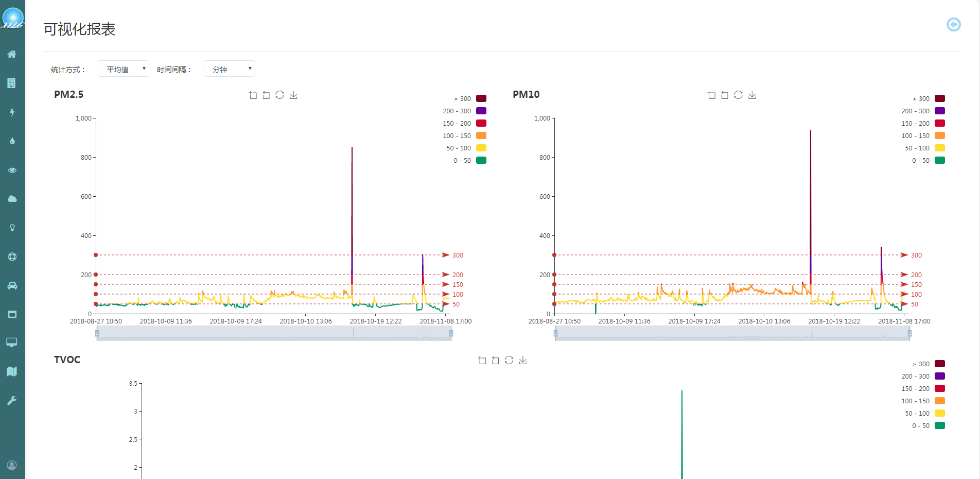Go back using the circled arrow icon
The width and height of the screenshot is (980, 479).
[x=954, y=24]
